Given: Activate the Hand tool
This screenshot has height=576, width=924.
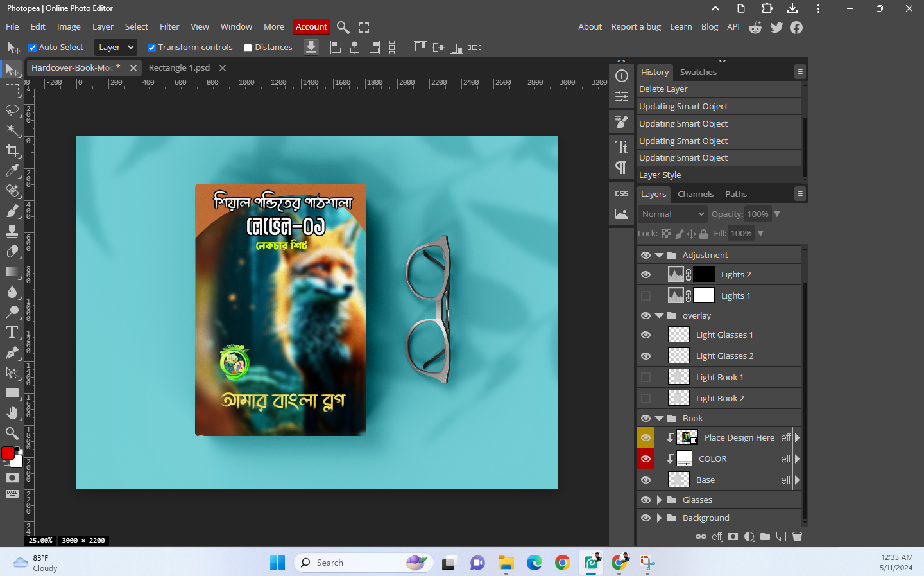Looking at the screenshot, I should (x=12, y=413).
